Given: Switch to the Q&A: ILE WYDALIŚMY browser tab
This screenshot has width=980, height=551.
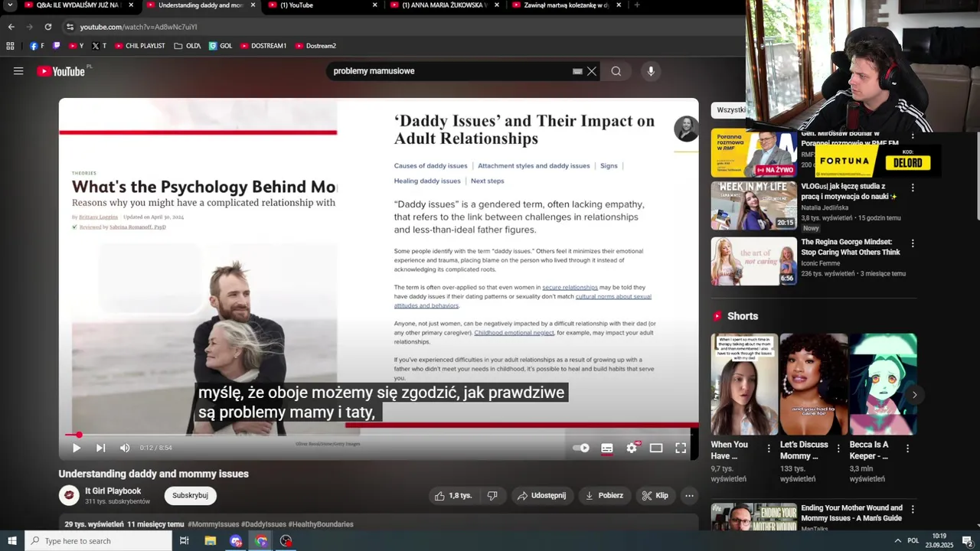Looking at the screenshot, I should (80, 5).
